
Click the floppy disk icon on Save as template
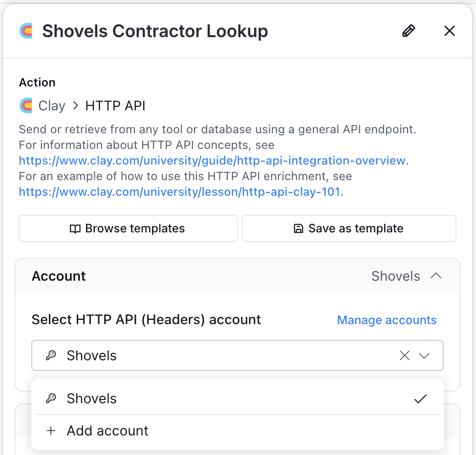(299, 228)
